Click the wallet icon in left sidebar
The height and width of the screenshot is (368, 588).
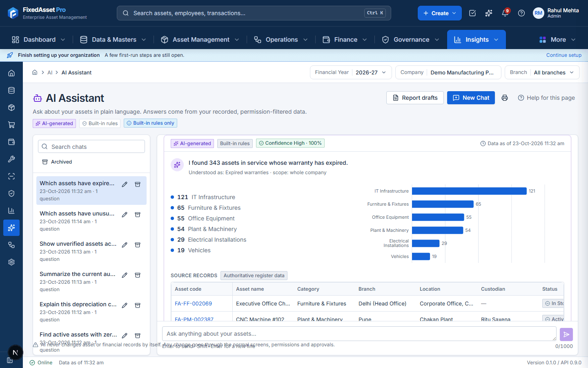[x=11, y=142]
